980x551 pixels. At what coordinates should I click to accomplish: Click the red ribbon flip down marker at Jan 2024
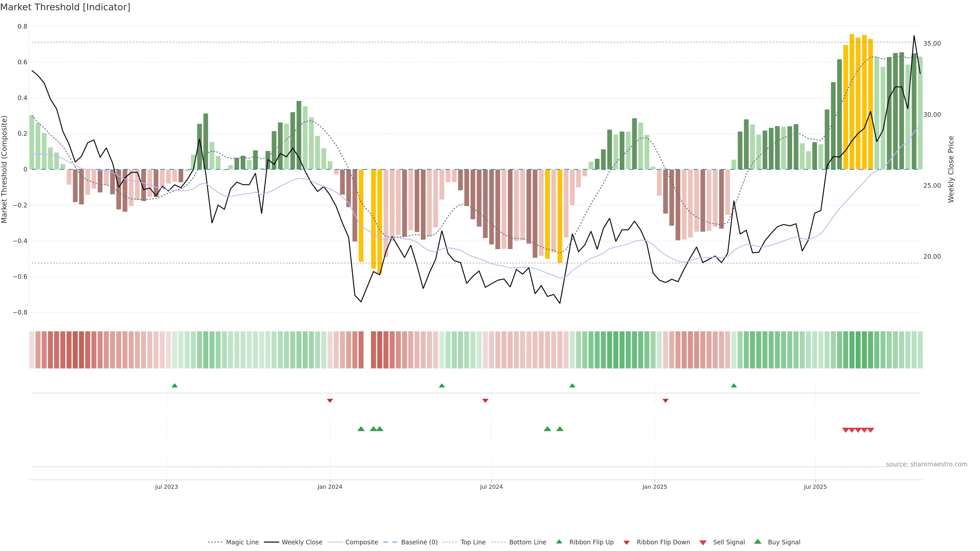[330, 400]
